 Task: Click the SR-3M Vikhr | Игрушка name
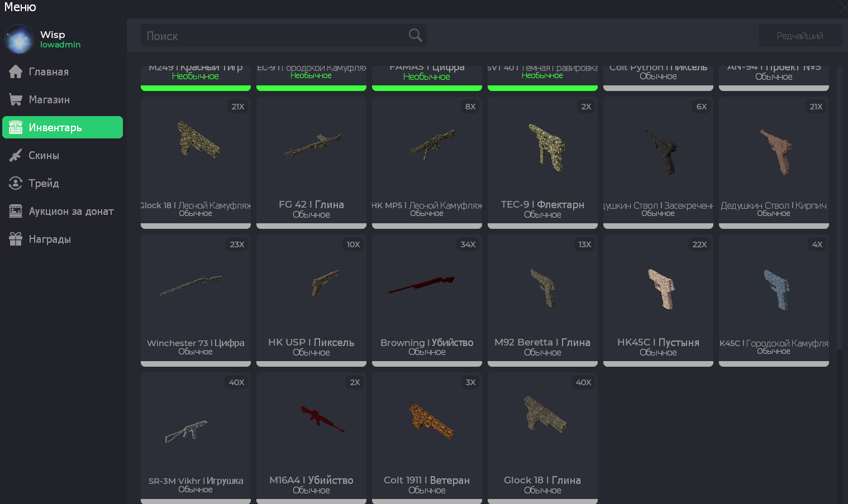tap(196, 481)
